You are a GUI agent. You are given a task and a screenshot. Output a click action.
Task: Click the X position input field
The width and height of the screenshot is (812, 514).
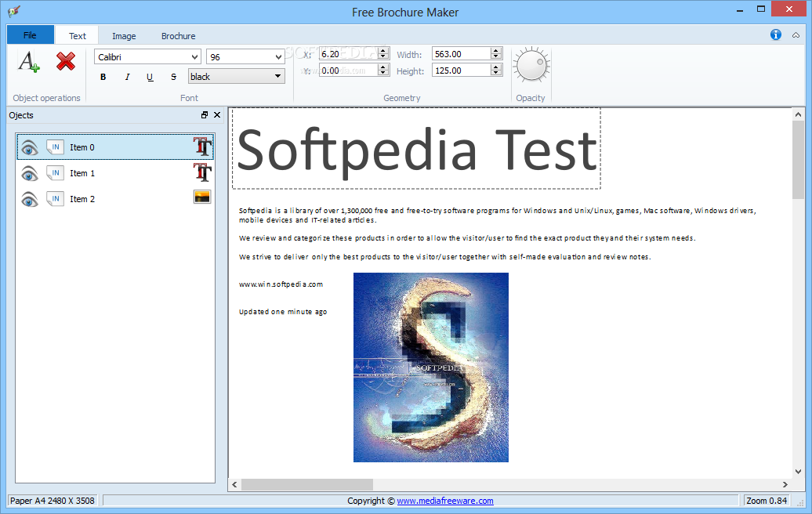(x=349, y=54)
